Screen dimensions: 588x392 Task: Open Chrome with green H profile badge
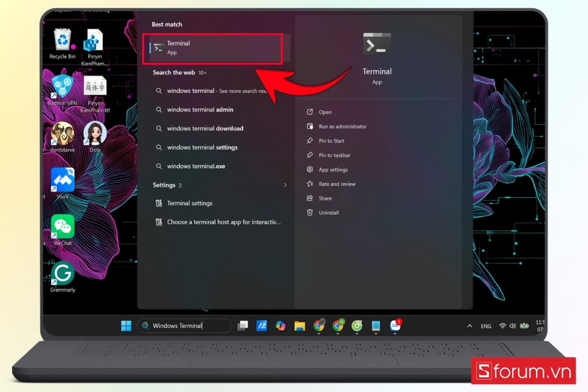pyautogui.click(x=338, y=325)
